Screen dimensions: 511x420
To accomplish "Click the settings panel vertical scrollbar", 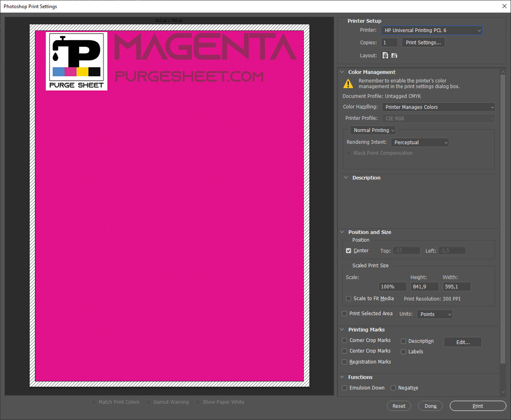I will pos(503,219).
